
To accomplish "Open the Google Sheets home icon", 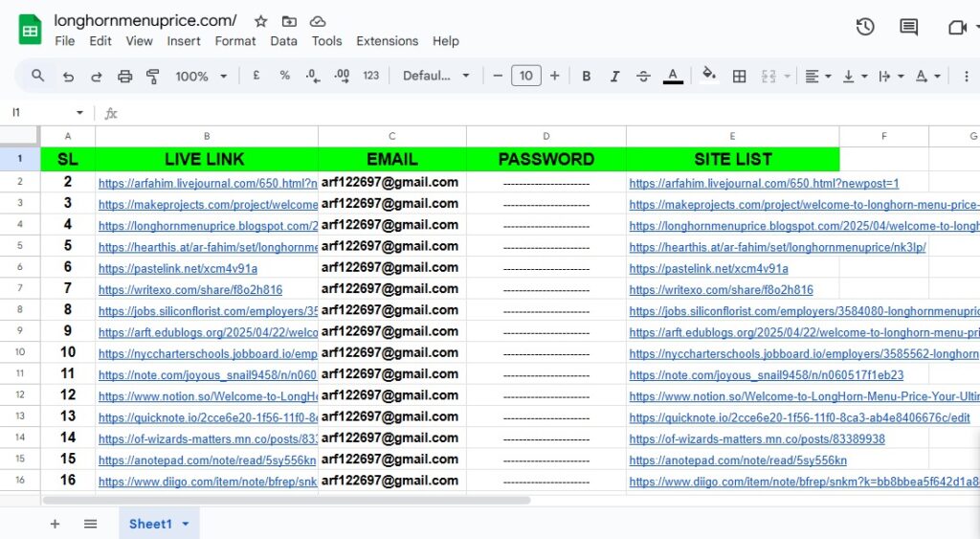I will (30, 30).
